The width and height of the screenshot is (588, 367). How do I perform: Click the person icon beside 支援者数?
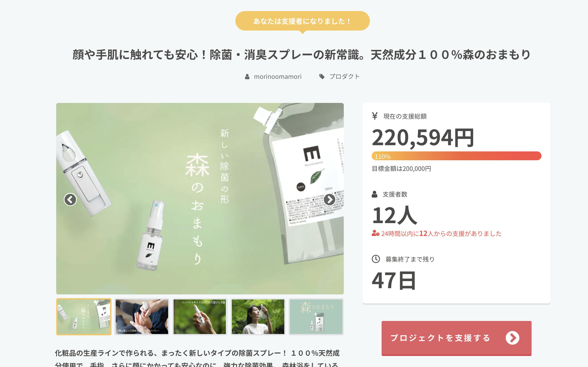pyautogui.click(x=375, y=194)
